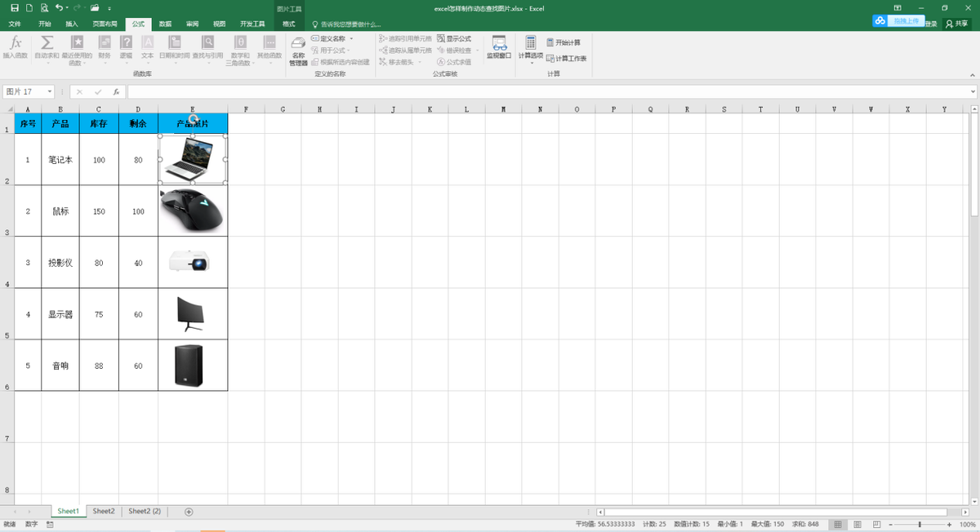Select the mouse product image

coord(193,211)
